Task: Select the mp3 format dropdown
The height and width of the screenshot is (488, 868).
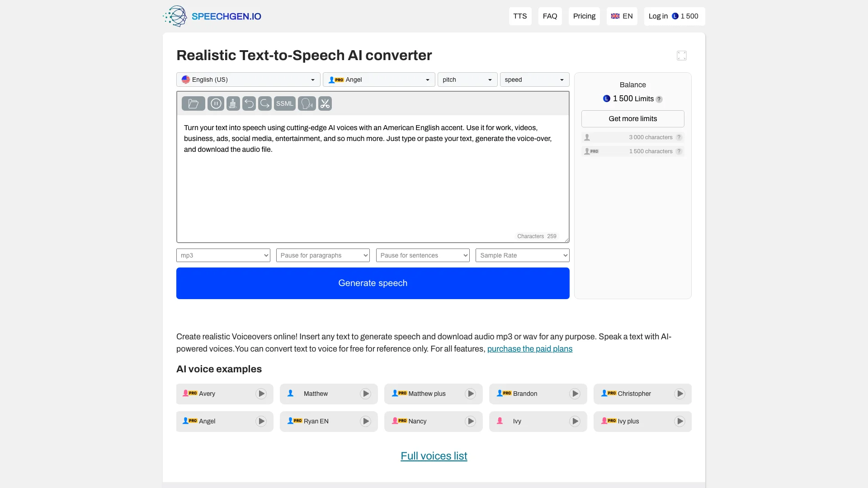Action: [224, 255]
